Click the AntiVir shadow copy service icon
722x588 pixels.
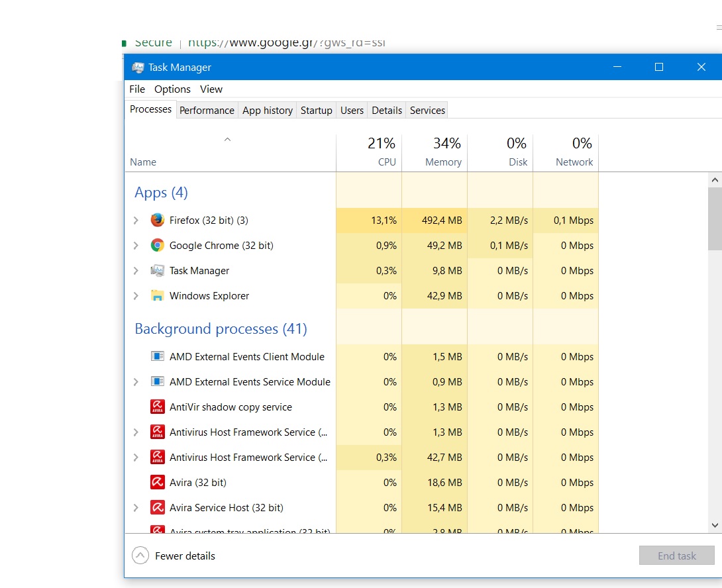coord(158,407)
